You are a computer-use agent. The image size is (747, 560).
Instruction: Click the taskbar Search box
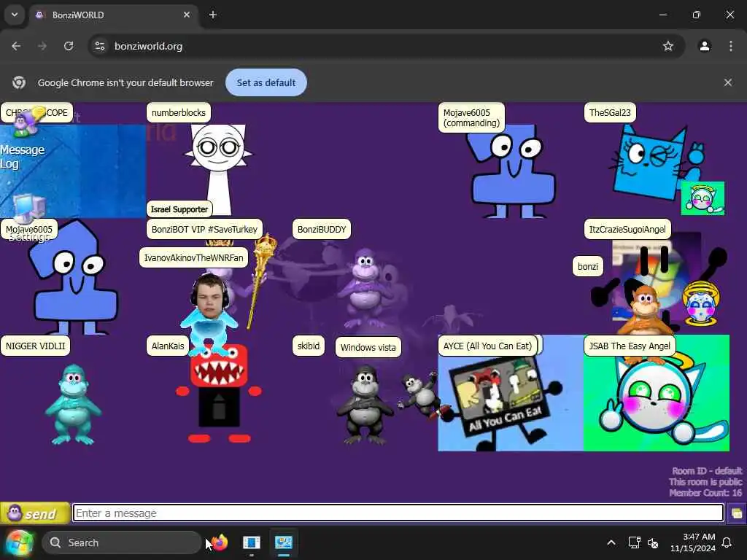point(122,542)
